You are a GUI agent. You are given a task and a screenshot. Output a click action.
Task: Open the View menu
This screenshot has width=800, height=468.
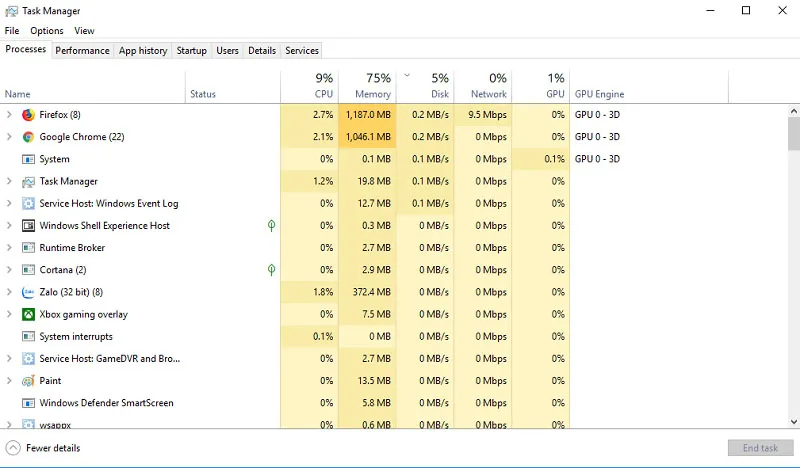(x=84, y=31)
